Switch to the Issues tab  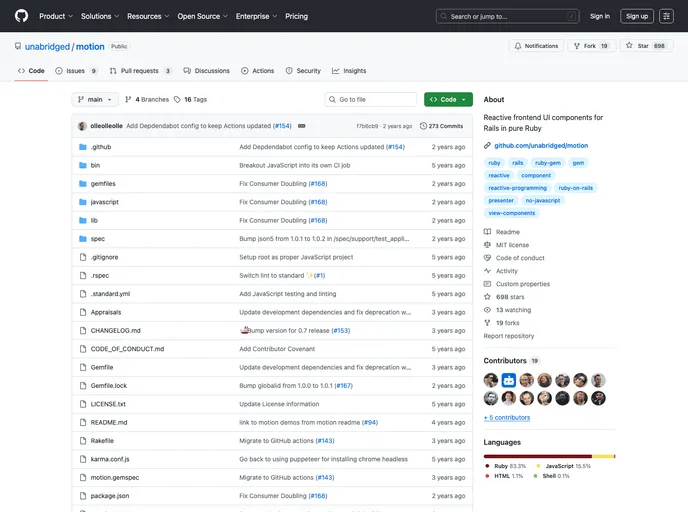[75, 71]
